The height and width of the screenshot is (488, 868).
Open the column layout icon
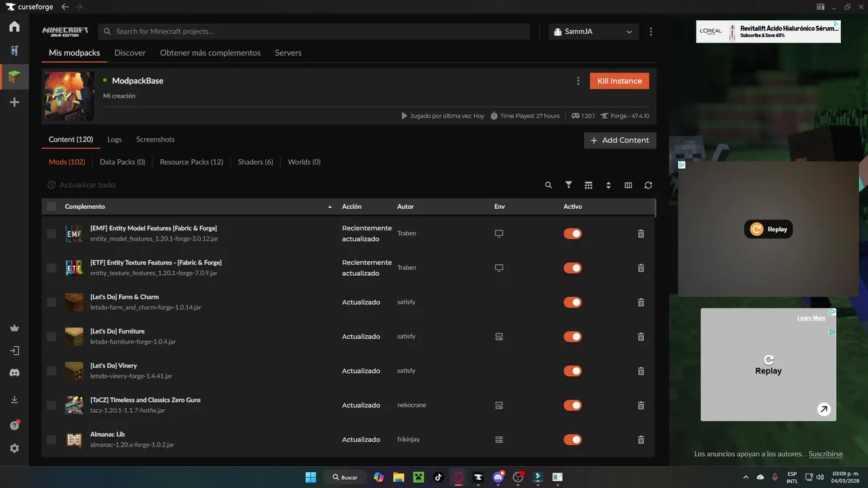click(628, 185)
